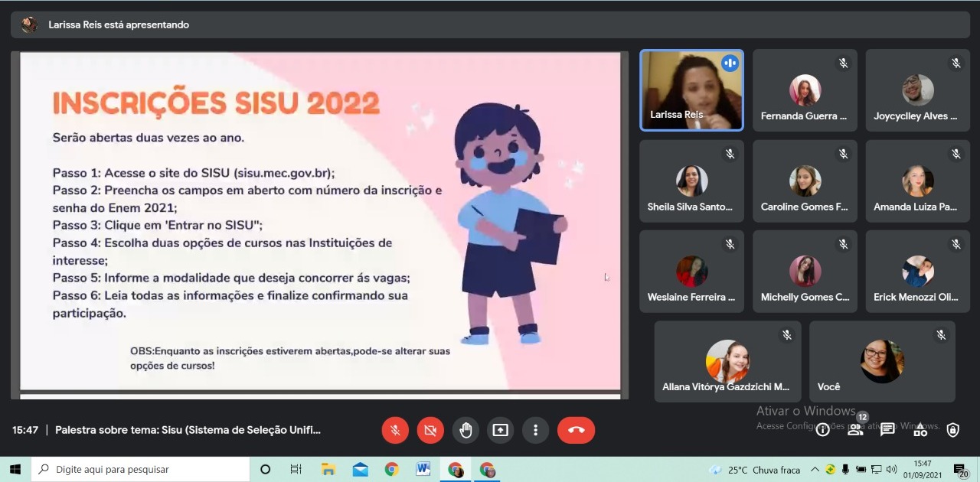The width and height of the screenshot is (980, 482).
Task: Show everyone list with 12 participants
Action: click(856, 428)
